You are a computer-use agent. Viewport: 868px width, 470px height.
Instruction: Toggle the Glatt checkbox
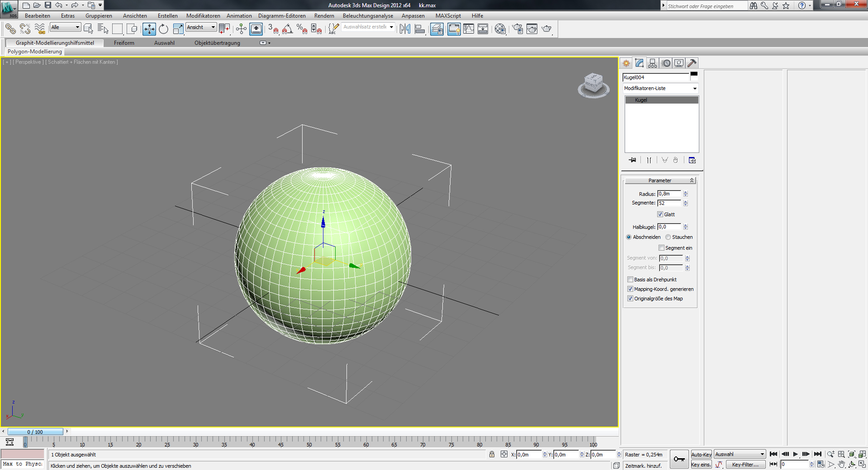660,214
